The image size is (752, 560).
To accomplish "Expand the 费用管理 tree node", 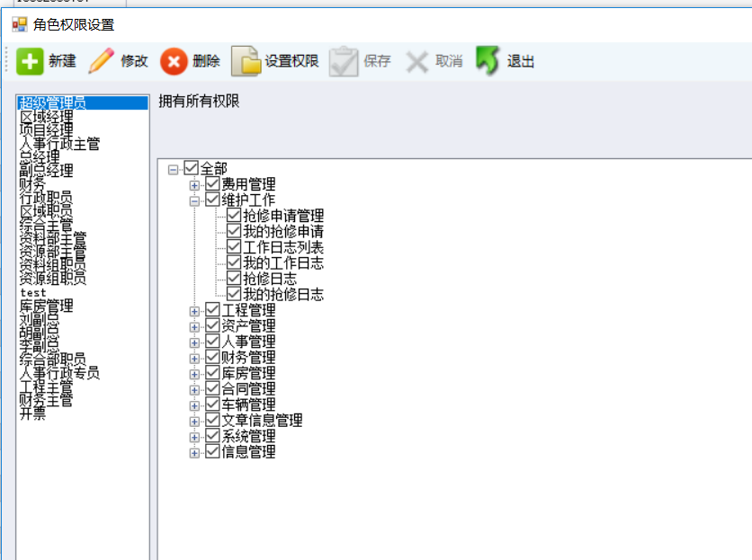I will pos(194,184).
